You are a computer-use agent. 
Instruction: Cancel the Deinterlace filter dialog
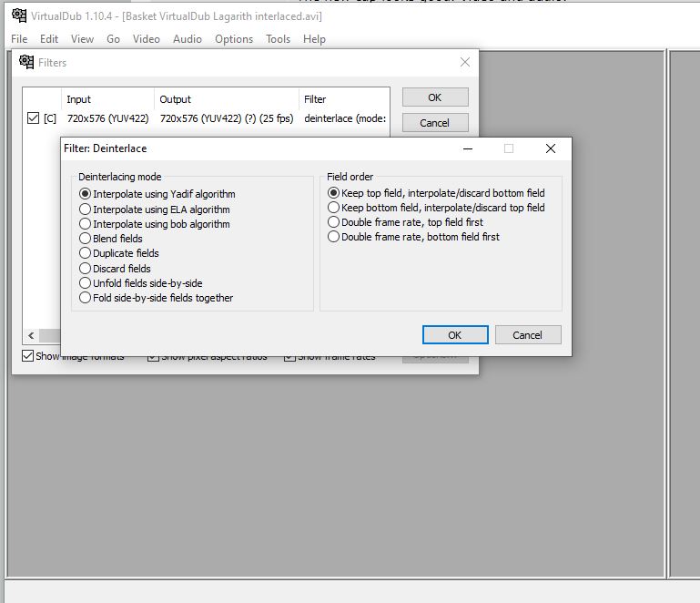[528, 335]
